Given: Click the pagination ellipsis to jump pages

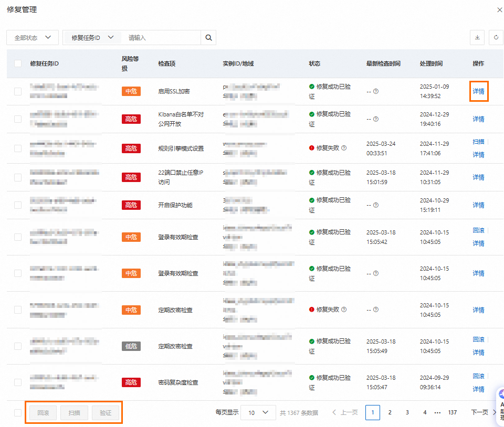Looking at the screenshot, I should point(437,413).
